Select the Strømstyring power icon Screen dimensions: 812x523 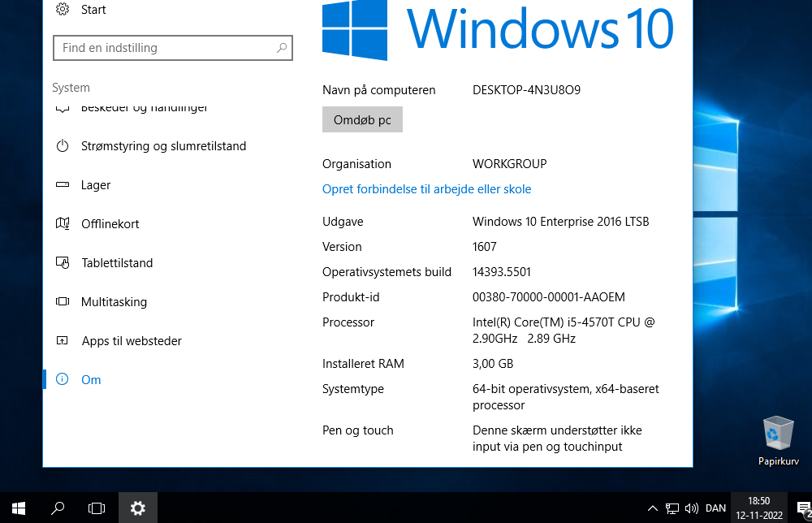(63, 145)
